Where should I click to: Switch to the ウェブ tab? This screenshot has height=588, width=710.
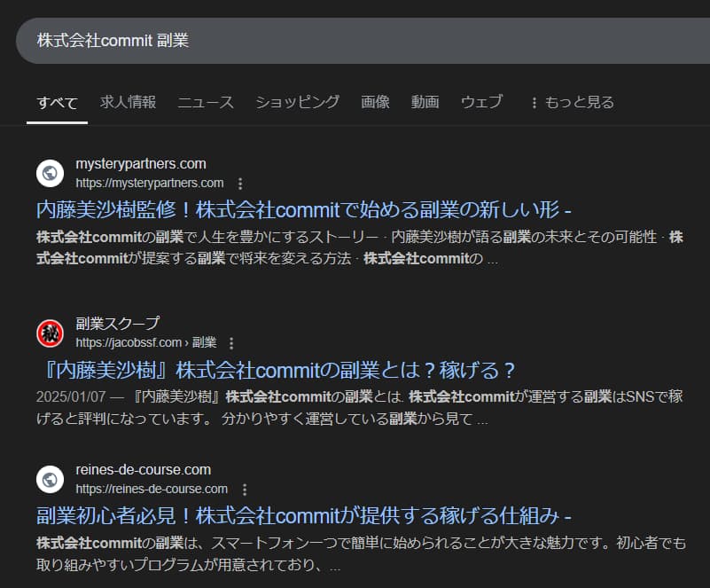(482, 102)
